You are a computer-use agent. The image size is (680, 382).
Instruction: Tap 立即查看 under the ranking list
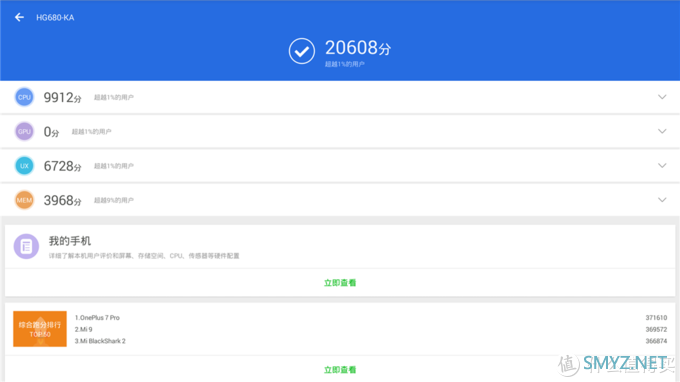point(340,370)
